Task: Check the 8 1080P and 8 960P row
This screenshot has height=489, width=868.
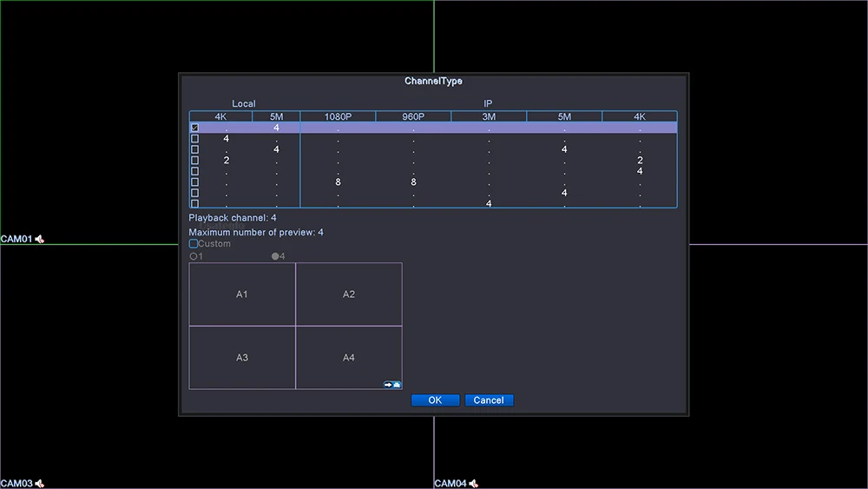Action: pos(194,182)
